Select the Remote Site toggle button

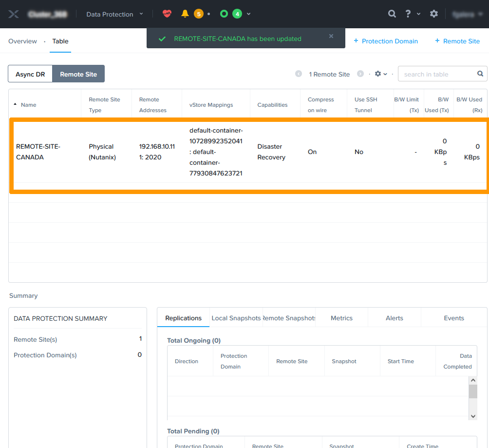78,74
